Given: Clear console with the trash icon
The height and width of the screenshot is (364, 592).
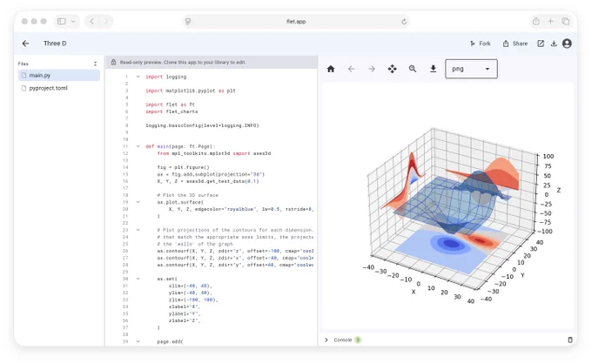Looking at the screenshot, I should (569, 340).
